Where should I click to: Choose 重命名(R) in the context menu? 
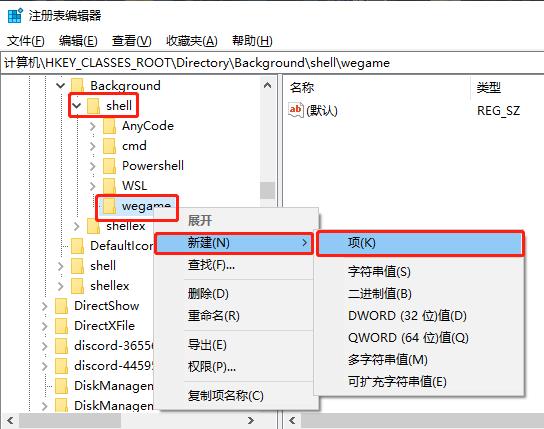pos(236,316)
